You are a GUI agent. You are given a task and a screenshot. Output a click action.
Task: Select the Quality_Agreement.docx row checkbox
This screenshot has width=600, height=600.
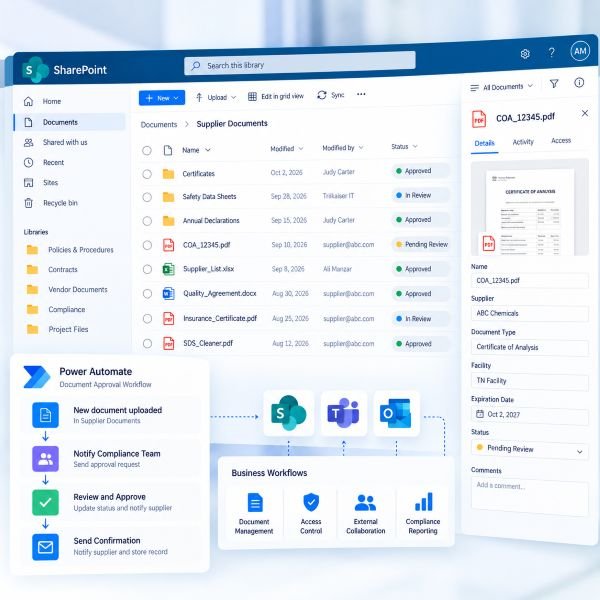pos(147,294)
